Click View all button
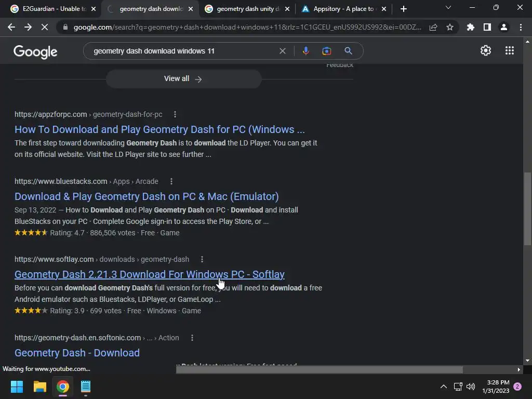This screenshot has height=399, width=532. [183, 79]
